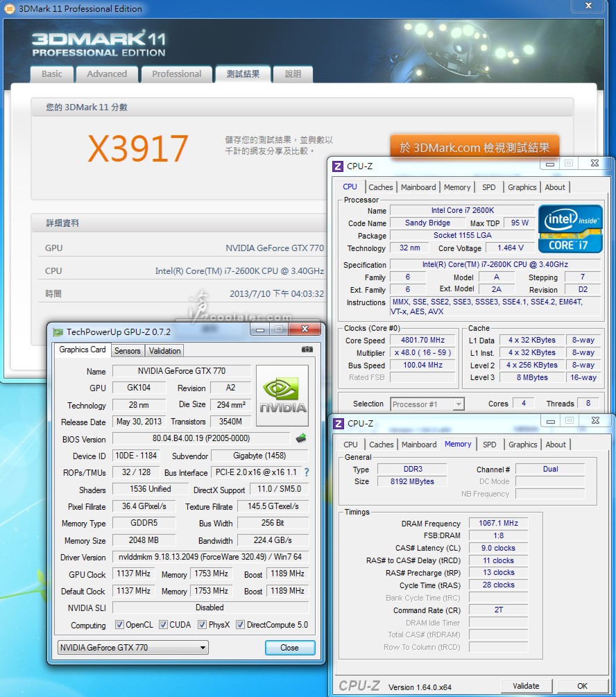Click the CAS# Latency value 9.0 clocks
The height and width of the screenshot is (697, 616).
click(499, 548)
